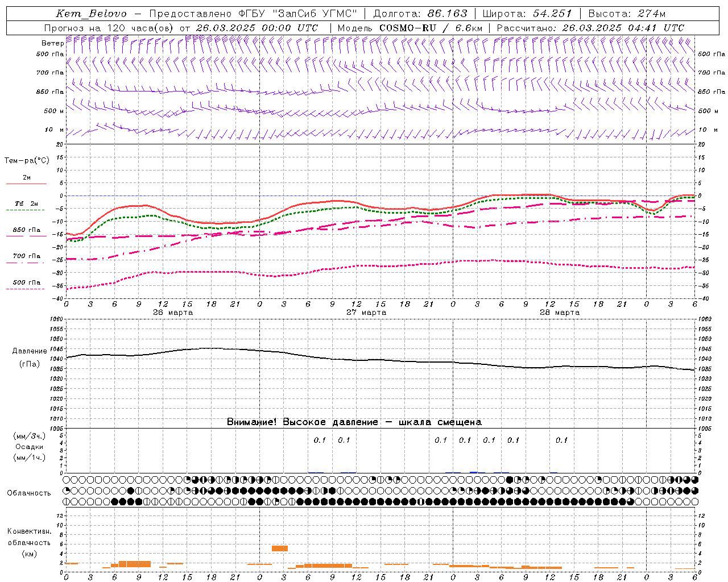Click the '(мм/3ч.)' precipitation unit label
The width and height of the screenshot is (728, 582).
pos(30,436)
